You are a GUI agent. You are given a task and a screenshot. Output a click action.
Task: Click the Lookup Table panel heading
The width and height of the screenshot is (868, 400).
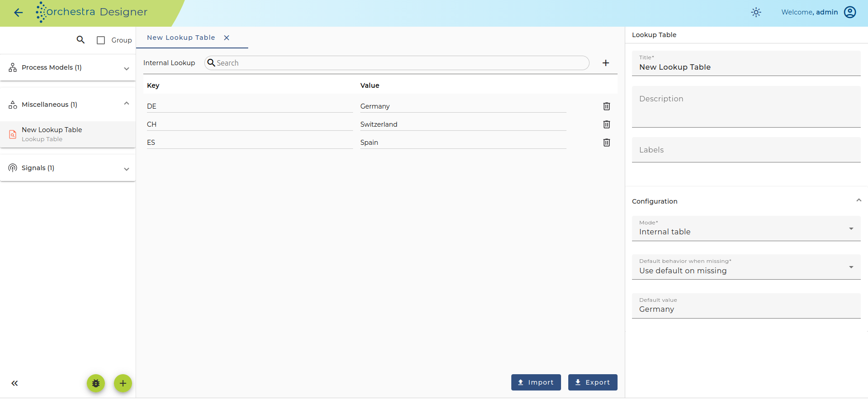click(x=654, y=35)
